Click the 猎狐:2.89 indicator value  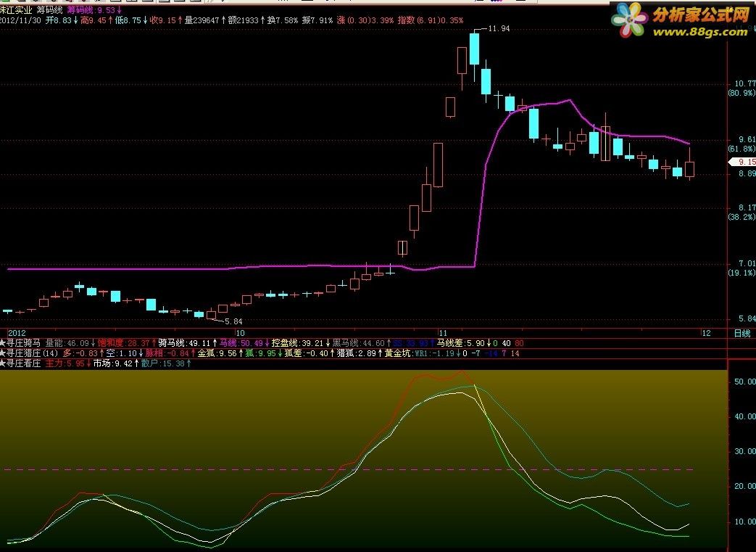pos(359,353)
